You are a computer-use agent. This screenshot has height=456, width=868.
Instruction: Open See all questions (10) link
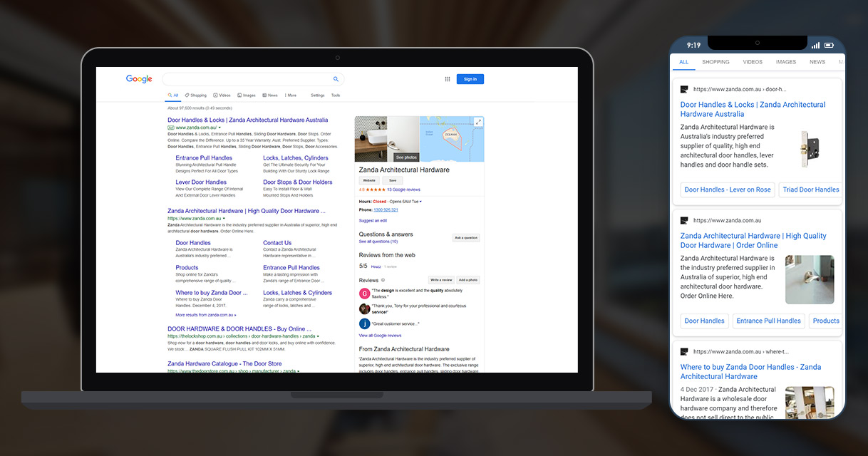378,242
